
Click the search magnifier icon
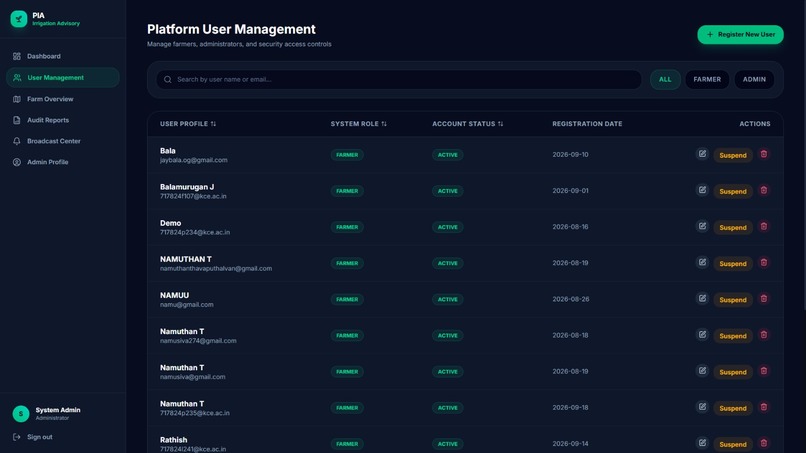point(168,79)
